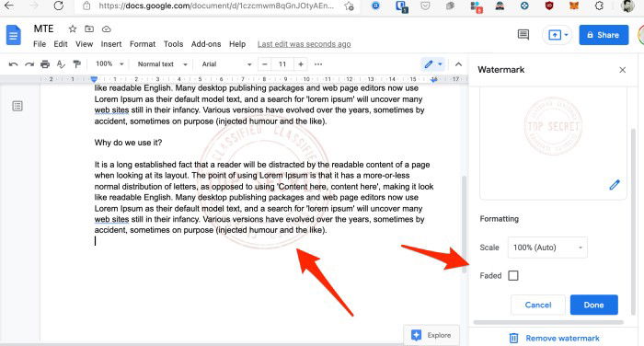Click the MTE document title

click(x=43, y=29)
